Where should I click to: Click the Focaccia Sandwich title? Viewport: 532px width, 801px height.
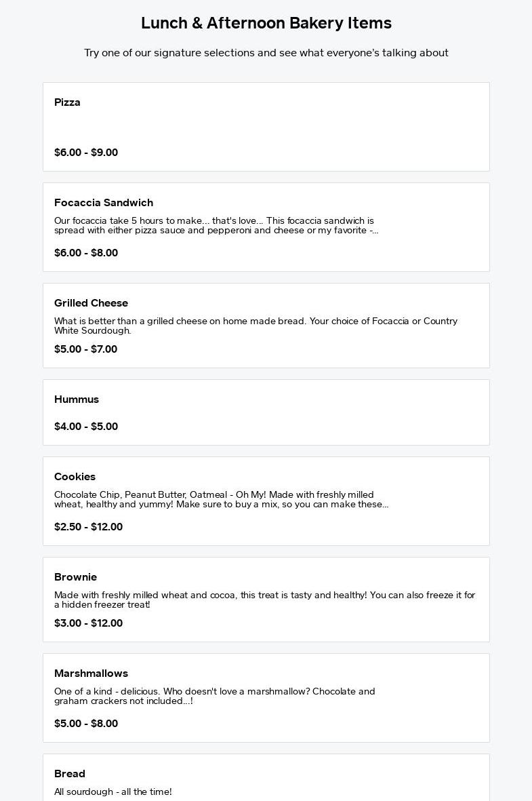tap(104, 203)
